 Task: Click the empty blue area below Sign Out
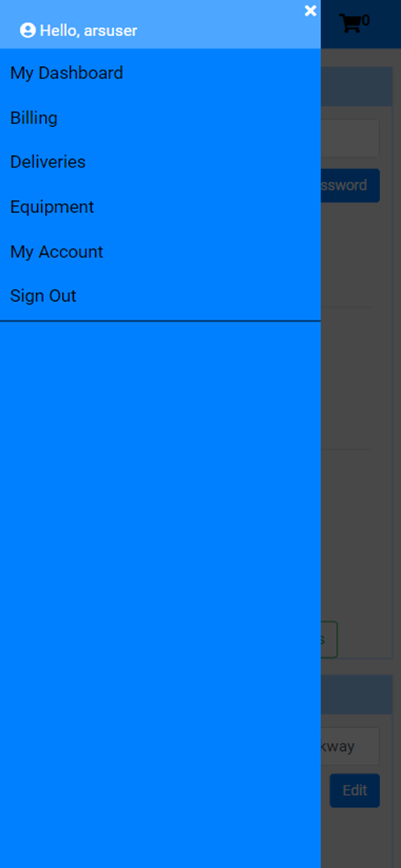[160, 595]
